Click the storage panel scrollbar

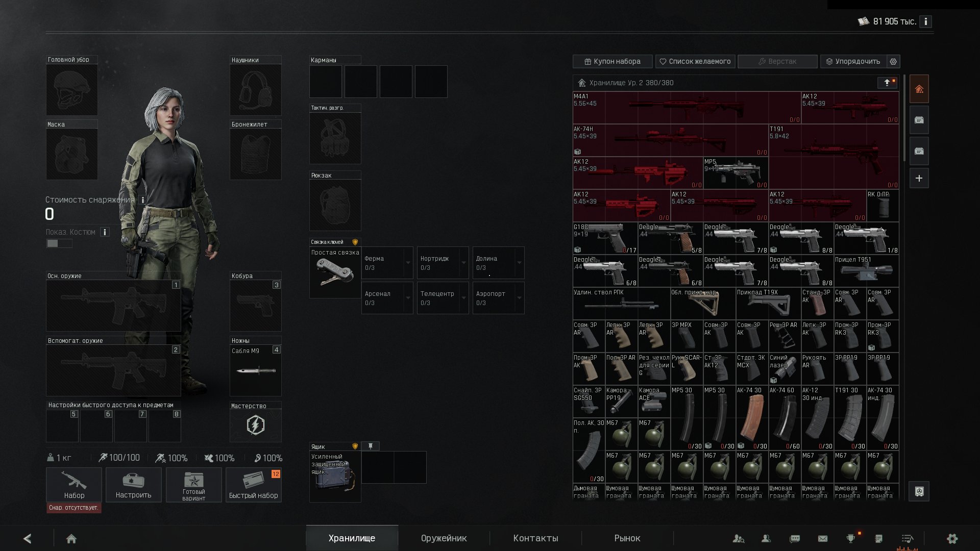pyautogui.click(x=904, y=117)
